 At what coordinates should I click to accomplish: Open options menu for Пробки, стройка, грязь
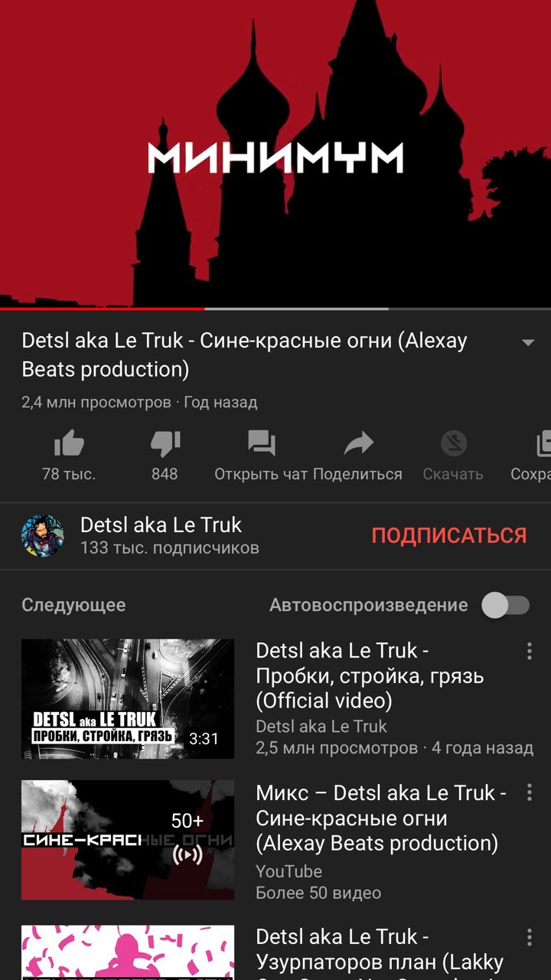pyautogui.click(x=529, y=651)
